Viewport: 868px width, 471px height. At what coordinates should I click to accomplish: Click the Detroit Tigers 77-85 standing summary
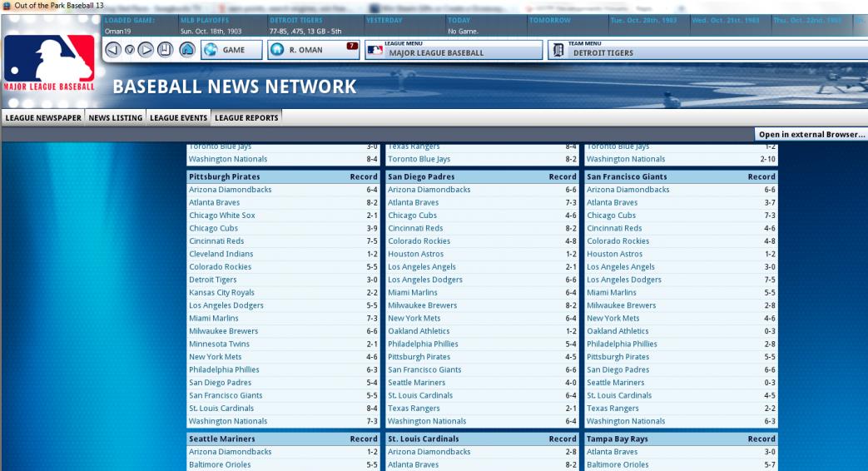click(305, 32)
